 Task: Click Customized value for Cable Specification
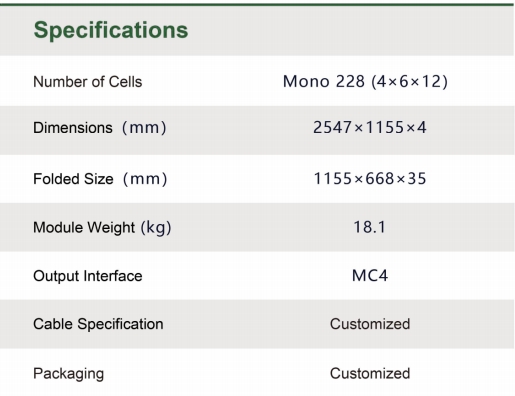pos(370,324)
